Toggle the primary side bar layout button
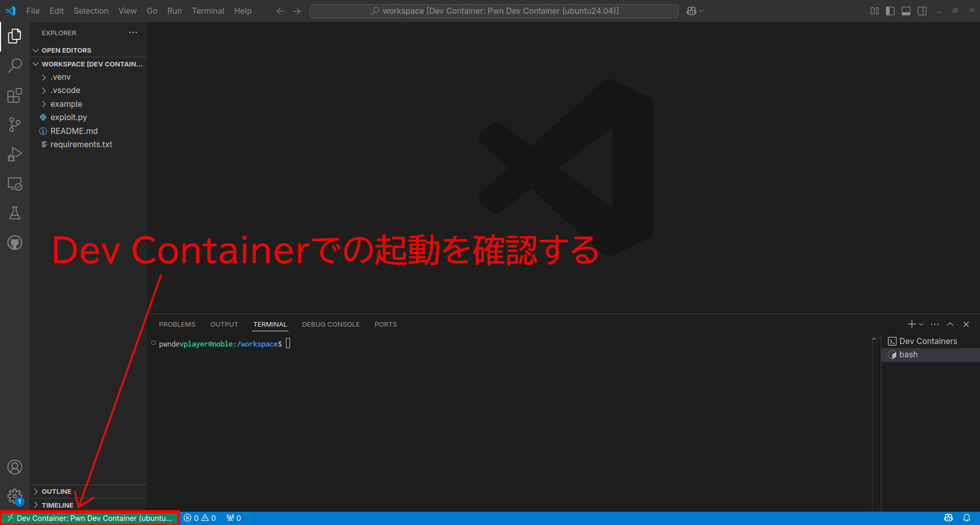980x525 pixels. click(890, 11)
